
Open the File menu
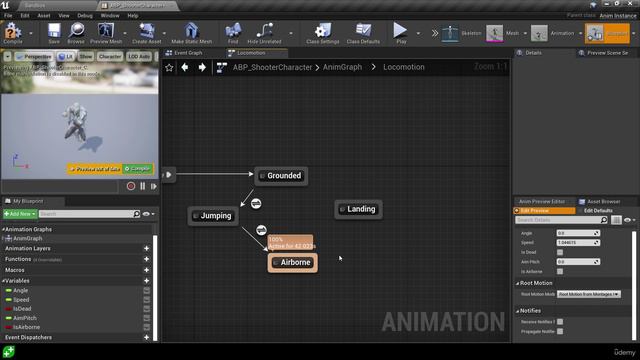8,16
